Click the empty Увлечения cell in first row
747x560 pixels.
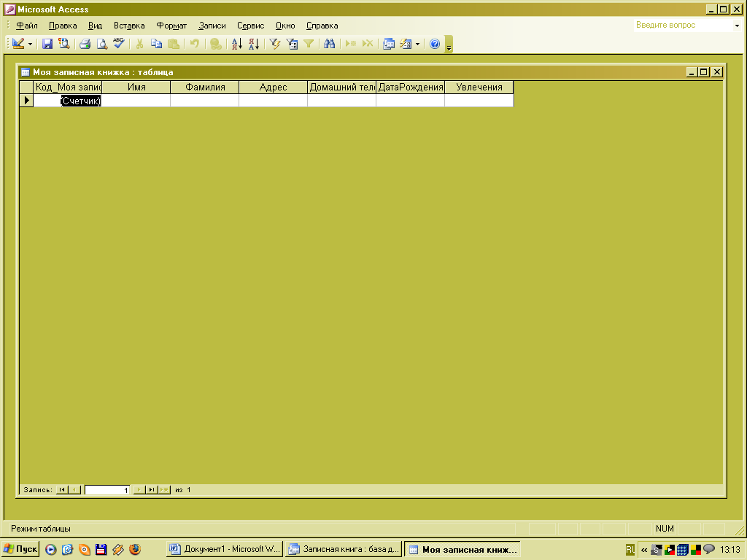click(479, 101)
